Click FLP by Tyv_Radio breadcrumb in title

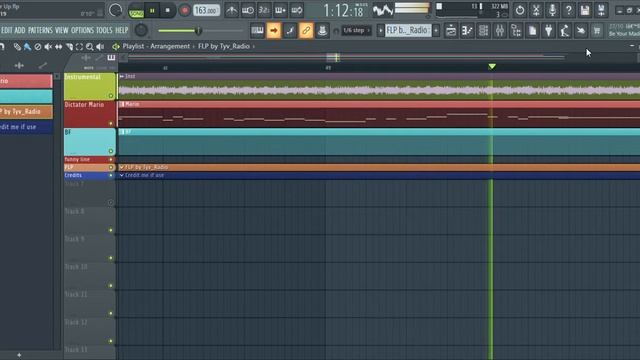[x=224, y=46]
